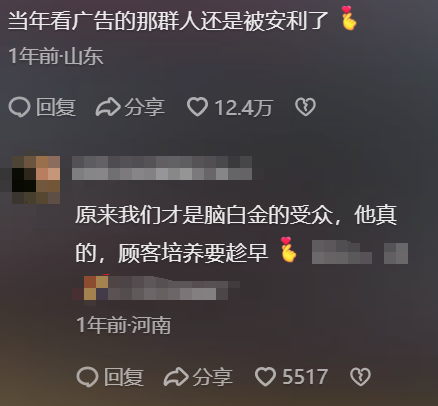
Task: Open the small pixelated image thumbnail in reply
Action: pyautogui.click(x=96, y=288)
